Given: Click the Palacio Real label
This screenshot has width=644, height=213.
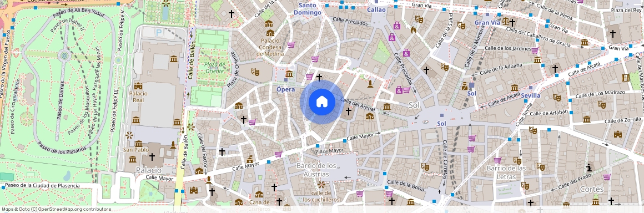Looking at the screenshot, I should pos(138,97).
